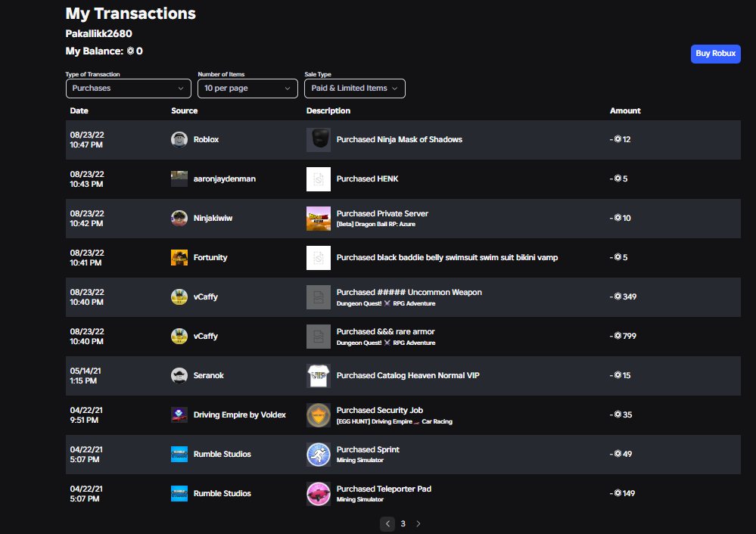The width and height of the screenshot is (756, 534).
Task: Open black baddie swimsuit item thumbnail
Action: pos(318,258)
